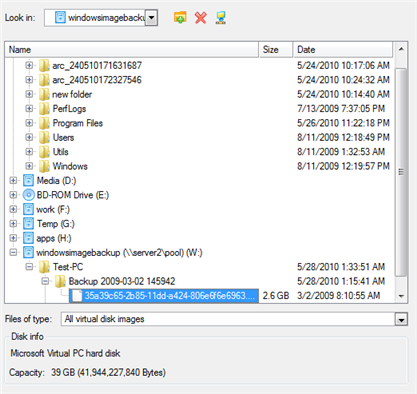The height and width of the screenshot is (394, 417).
Task: Click the BD-ROM disc drive icon
Action: [x=28, y=195]
